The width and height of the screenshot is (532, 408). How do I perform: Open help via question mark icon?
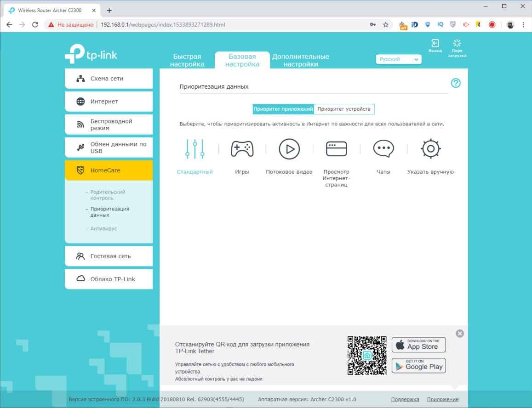pos(456,83)
